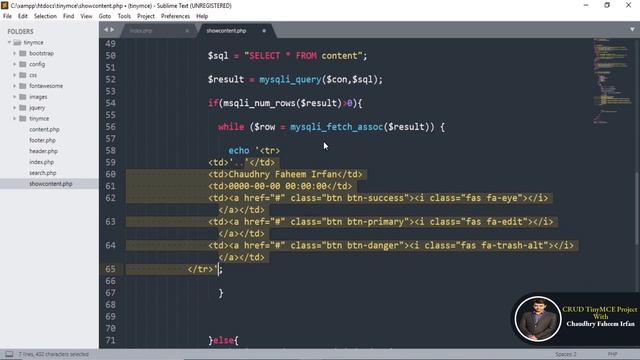Open the Find menu

(x=68, y=16)
